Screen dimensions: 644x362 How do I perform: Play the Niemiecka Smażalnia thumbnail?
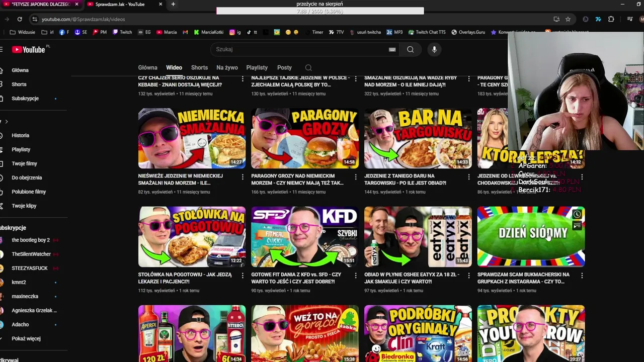(192, 138)
